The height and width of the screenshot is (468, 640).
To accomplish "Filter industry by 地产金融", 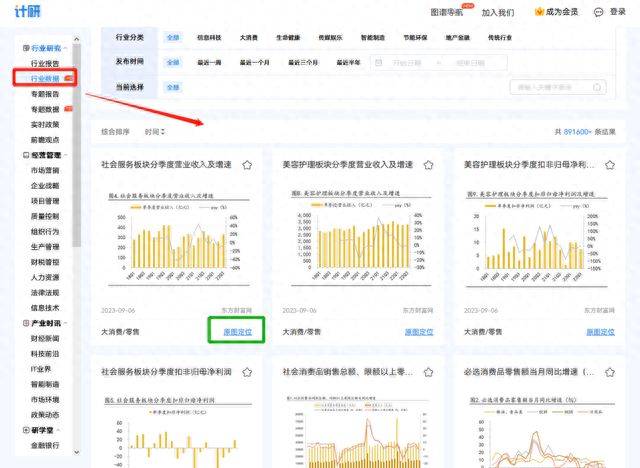I will point(458,38).
